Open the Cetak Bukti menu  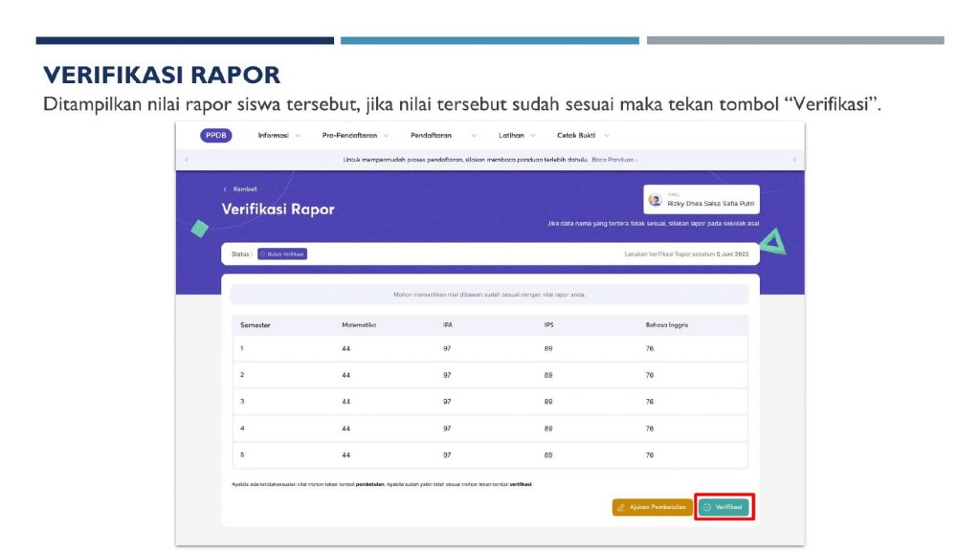point(583,136)
